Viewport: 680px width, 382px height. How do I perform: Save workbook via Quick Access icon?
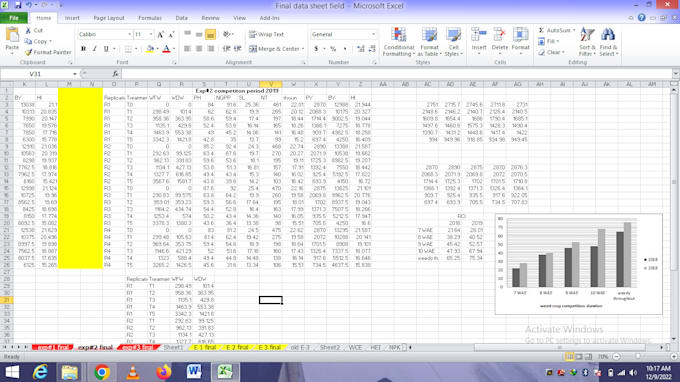coord(18,5)
